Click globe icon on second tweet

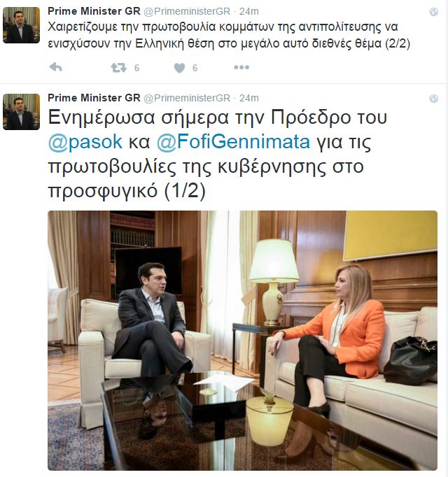434,99
